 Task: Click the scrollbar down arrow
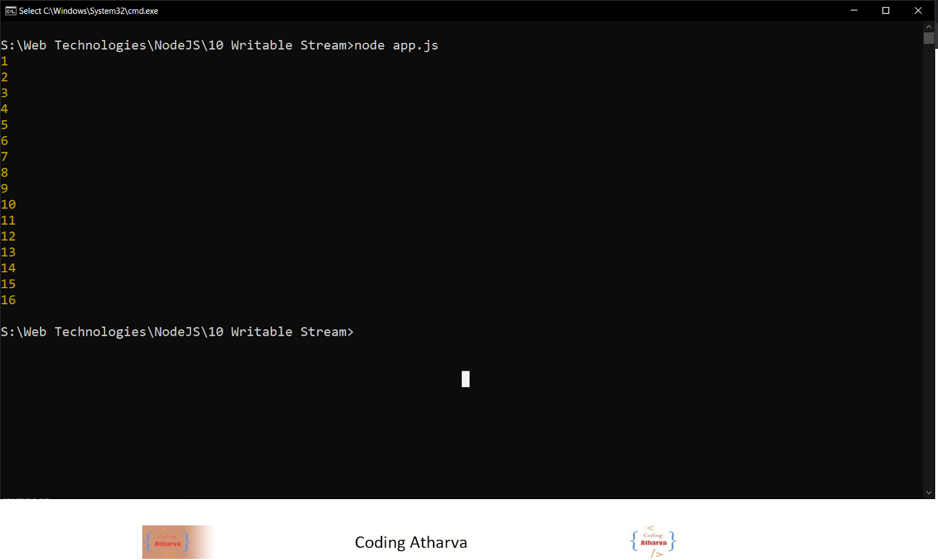click(x=929, y=493)
